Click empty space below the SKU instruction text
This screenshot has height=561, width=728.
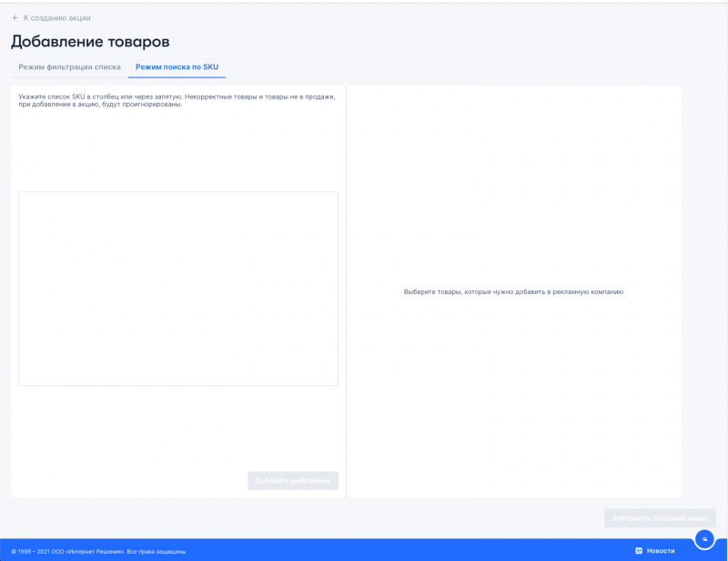pyautogui.click(x=177, y=150)
